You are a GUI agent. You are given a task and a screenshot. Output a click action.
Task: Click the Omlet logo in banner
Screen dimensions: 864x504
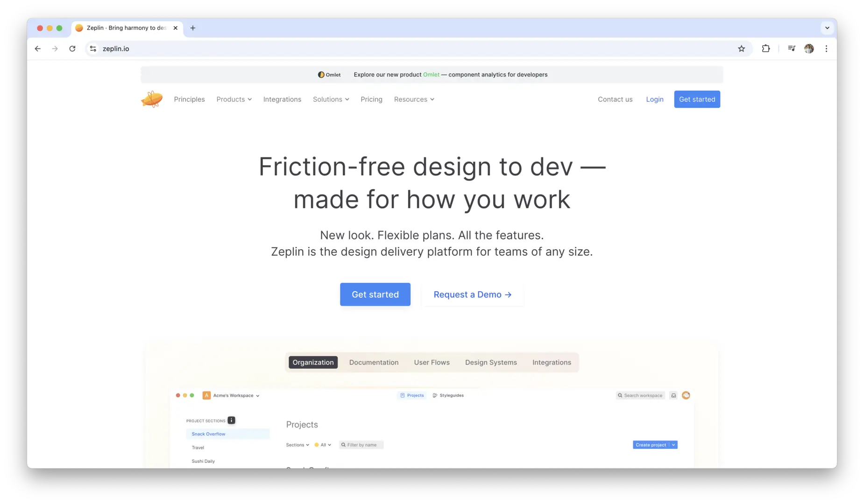pos(329,75)
